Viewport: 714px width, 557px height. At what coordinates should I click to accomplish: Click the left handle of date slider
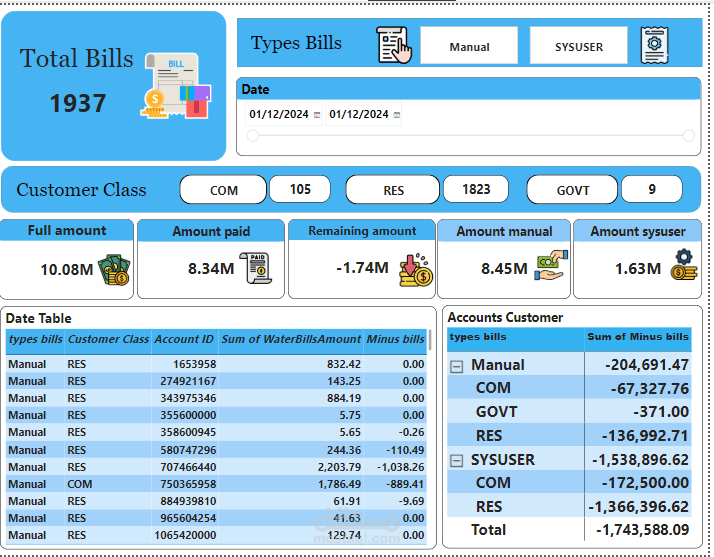point(253,135)
